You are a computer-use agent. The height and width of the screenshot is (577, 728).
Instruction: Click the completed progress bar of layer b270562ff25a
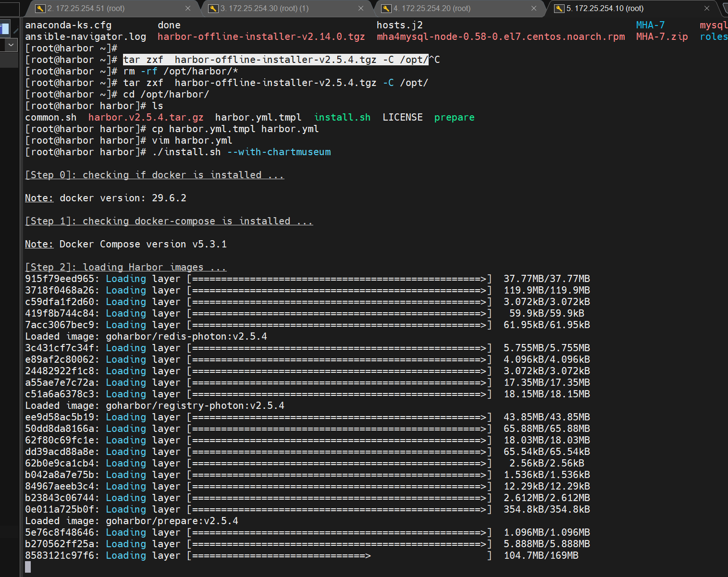[339, 544]
